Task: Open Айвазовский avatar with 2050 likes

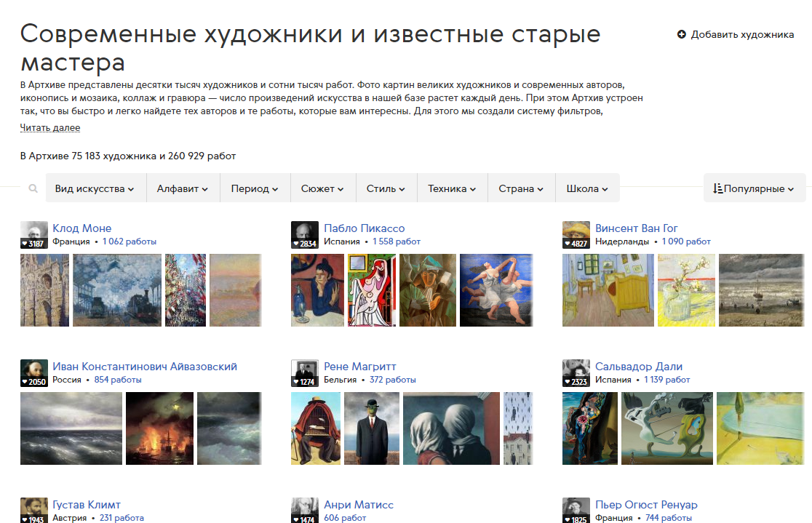Action: [x=33, y=373]
